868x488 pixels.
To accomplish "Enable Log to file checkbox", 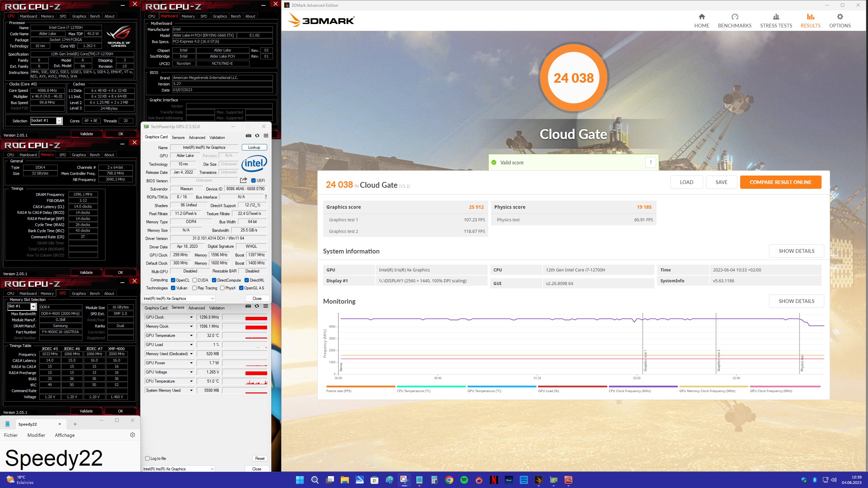I will click(147, 459).
